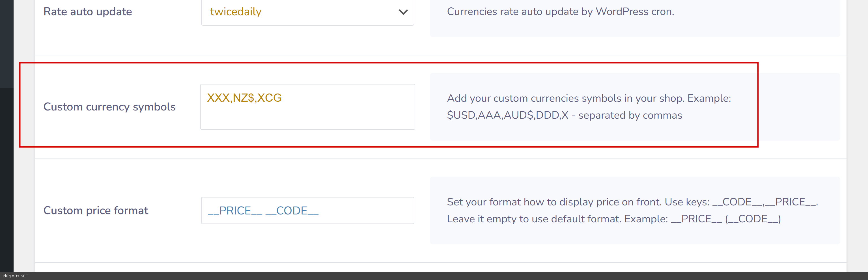Click the dark left admin sidebar
The width and height of the screenshot is (868, 280).
pos(7,134)
